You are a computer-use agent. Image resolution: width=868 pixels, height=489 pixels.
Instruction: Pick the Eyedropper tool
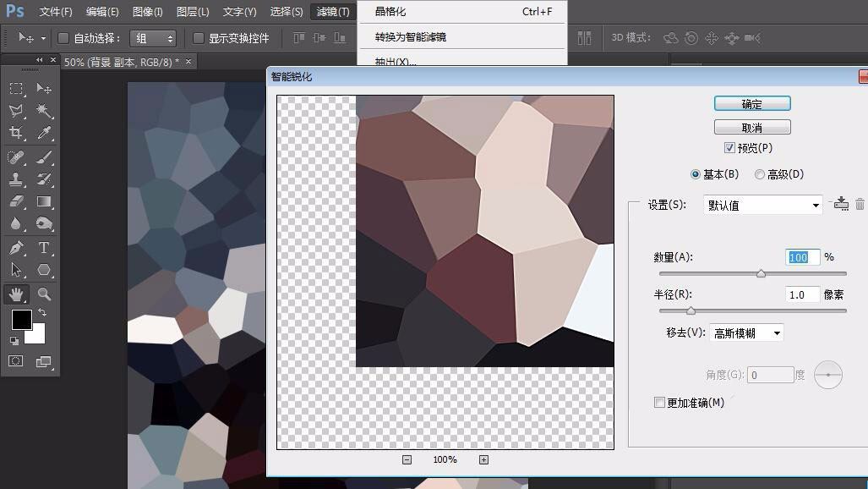[x=44, y=133]
